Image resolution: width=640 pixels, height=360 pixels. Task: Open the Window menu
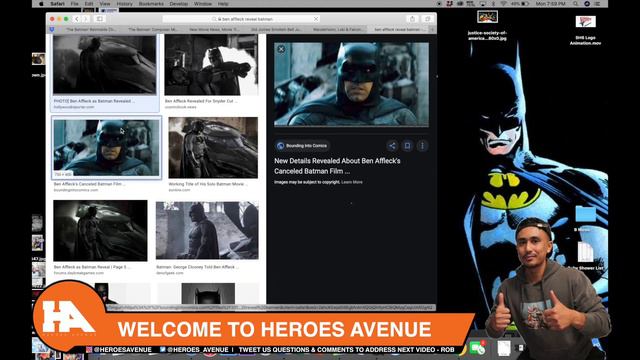pyautogui.click(x=203, y=4)
